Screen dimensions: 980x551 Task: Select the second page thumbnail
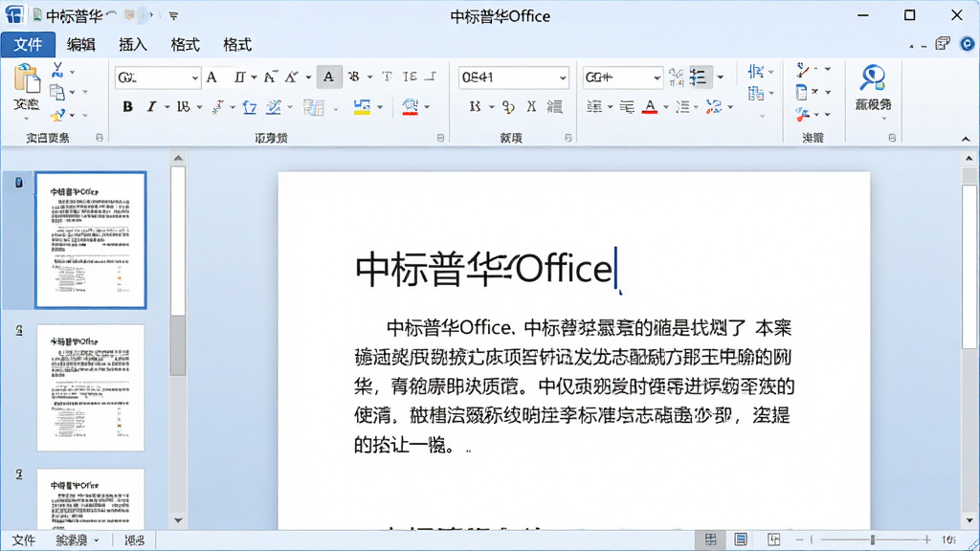pyautogui.click(x=91, y=387)
